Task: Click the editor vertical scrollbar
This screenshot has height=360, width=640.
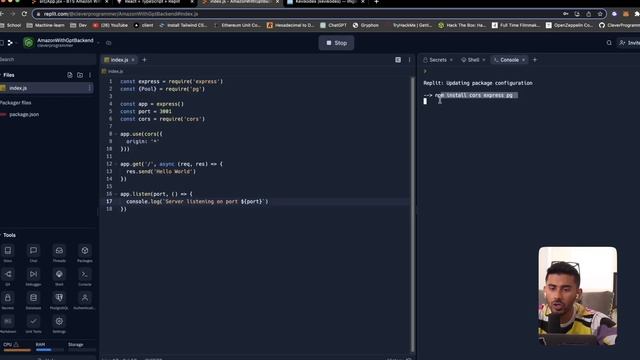Action: [413, 214]
